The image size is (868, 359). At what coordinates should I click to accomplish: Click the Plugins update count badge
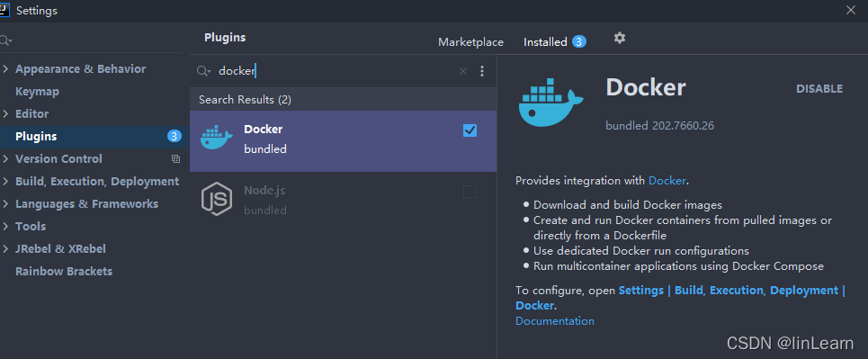[174, 136]
